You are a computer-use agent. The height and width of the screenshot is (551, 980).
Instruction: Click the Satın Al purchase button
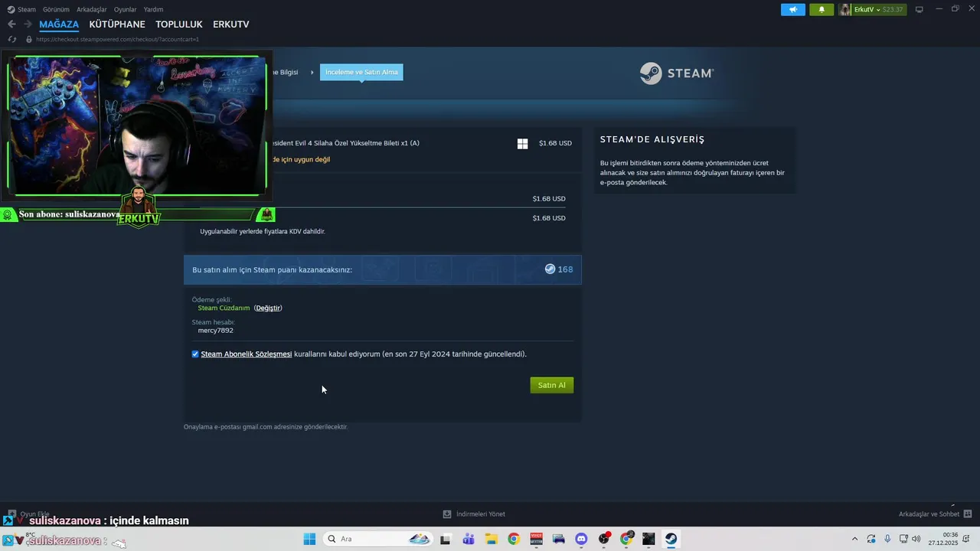coord(551,385)
